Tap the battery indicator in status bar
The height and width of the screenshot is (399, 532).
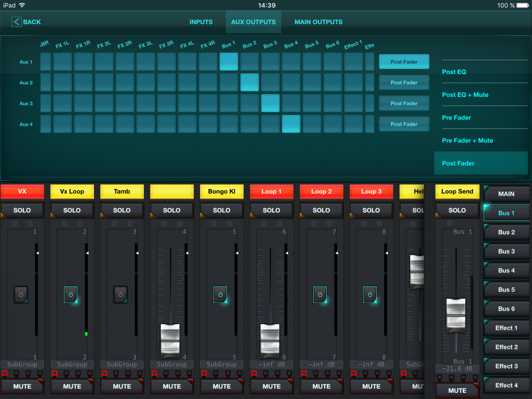click(523, 5)
